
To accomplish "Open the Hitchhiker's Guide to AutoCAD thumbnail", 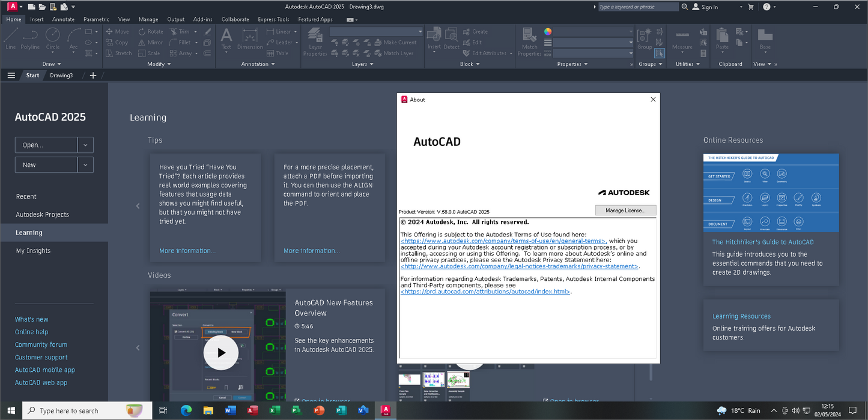I will coord(771,193).
